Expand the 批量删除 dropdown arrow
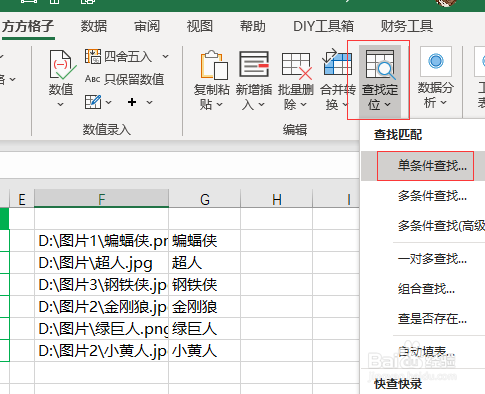 [303, 105]
